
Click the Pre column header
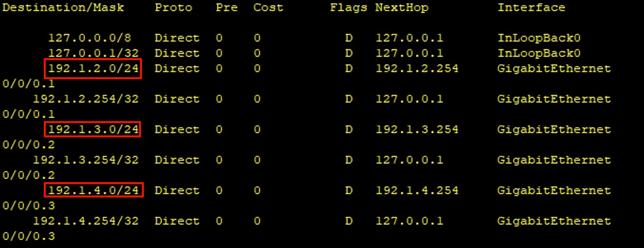[x=227, y=8]
